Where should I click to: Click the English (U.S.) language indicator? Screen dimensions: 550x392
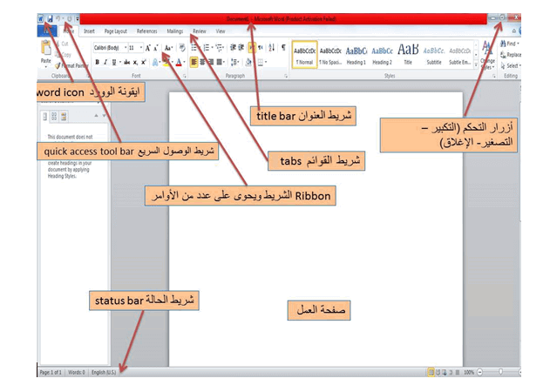click(104, 372)
